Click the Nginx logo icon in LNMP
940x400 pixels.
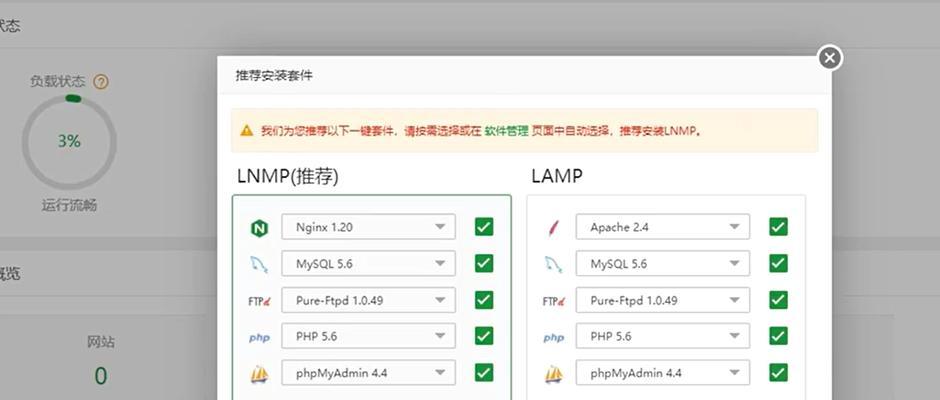point(259,228)
